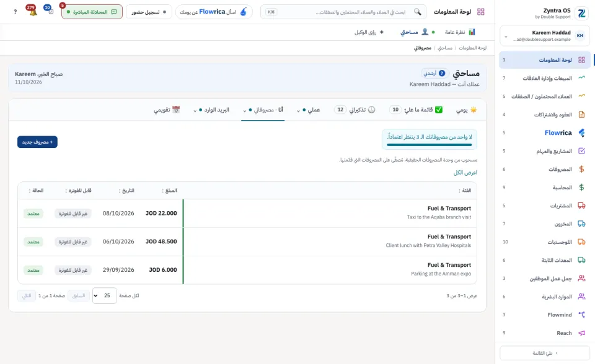Collapse the sidebar with طيّ القائمة

click(545, 353)
